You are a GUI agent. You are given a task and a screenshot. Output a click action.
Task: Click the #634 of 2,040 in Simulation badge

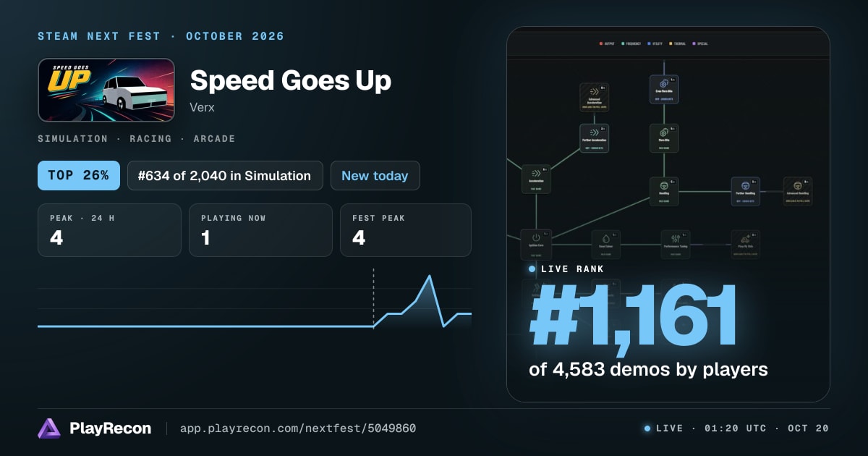point(225,176)
